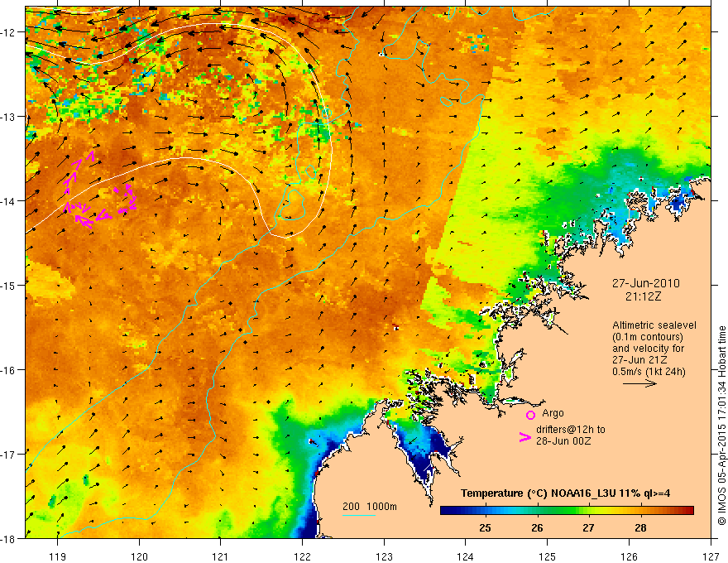Click the 200 1000m bathymetry legend text
This screenshot has width=728, height=563.
pyautogui.click(x=370, y=507)
